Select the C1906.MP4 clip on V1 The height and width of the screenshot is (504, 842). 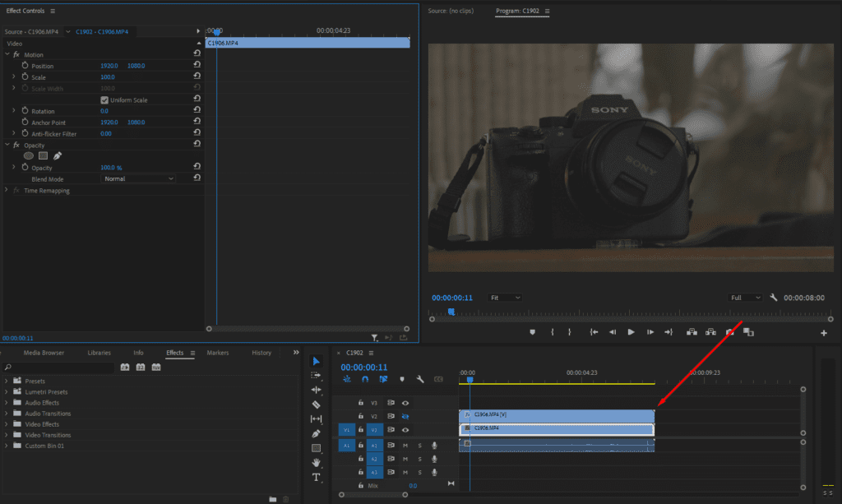[x=557, y=429]
